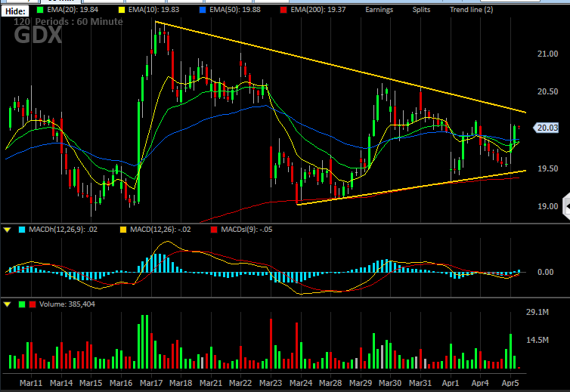Viewport: 570px width, 392px height.
Task: Click the 120 Periods : 60 Minute text
Action: click(68, 22)
